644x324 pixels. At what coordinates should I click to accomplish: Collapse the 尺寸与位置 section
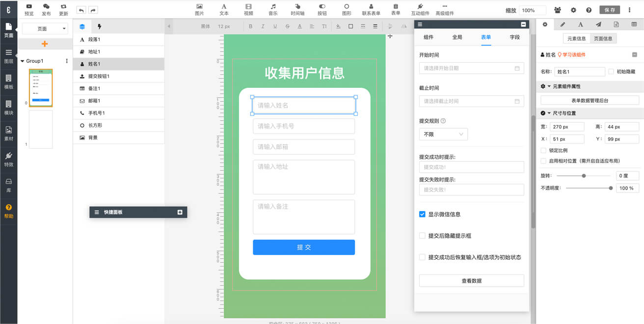coord(549,113)
